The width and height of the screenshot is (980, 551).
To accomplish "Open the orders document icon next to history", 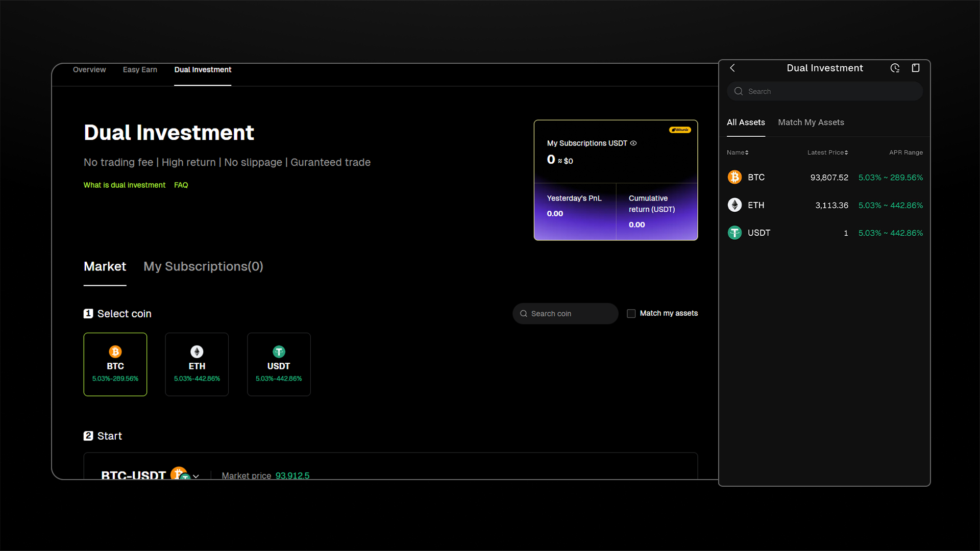I will [915, 67].
